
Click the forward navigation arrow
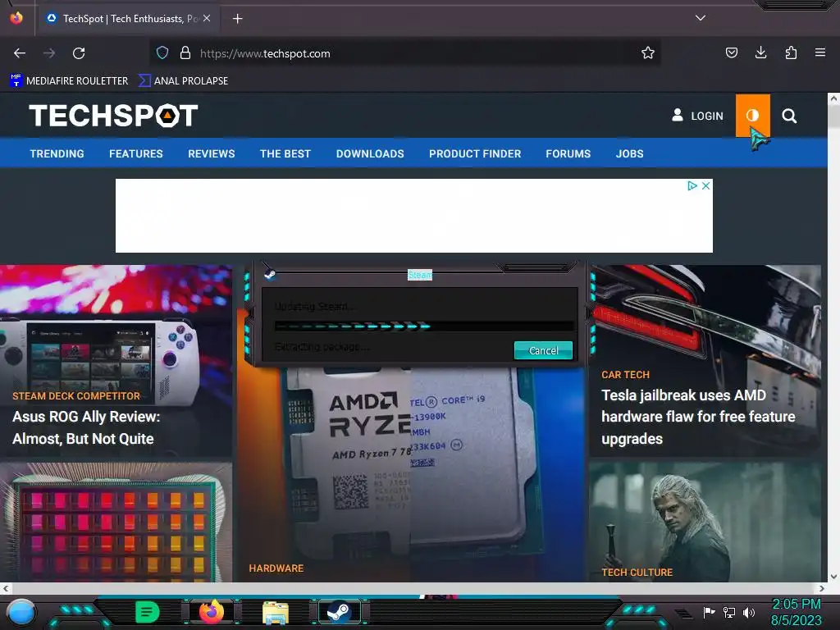(x=49, y=53)
